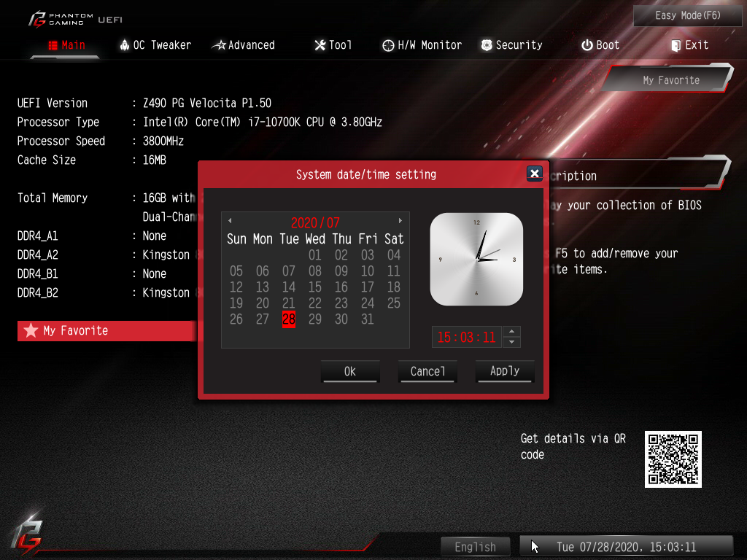This screenshot has width=747, height=560.
Task: Open the Boot tab
Action: 600,45
